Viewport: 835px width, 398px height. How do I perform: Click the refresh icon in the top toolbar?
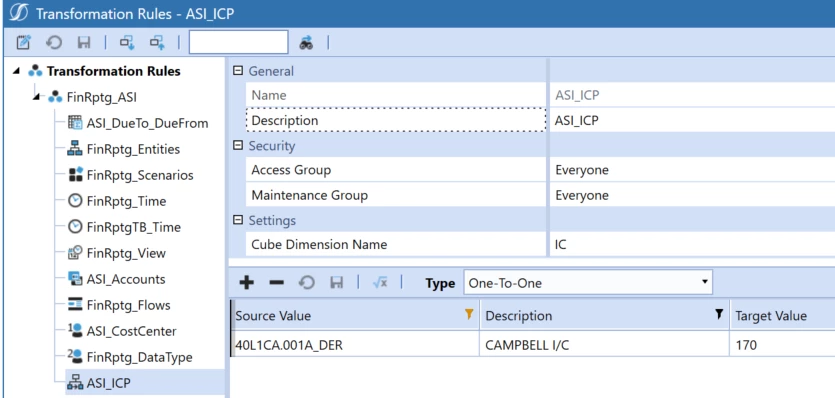pyautogui.click(x=54, y=42)
